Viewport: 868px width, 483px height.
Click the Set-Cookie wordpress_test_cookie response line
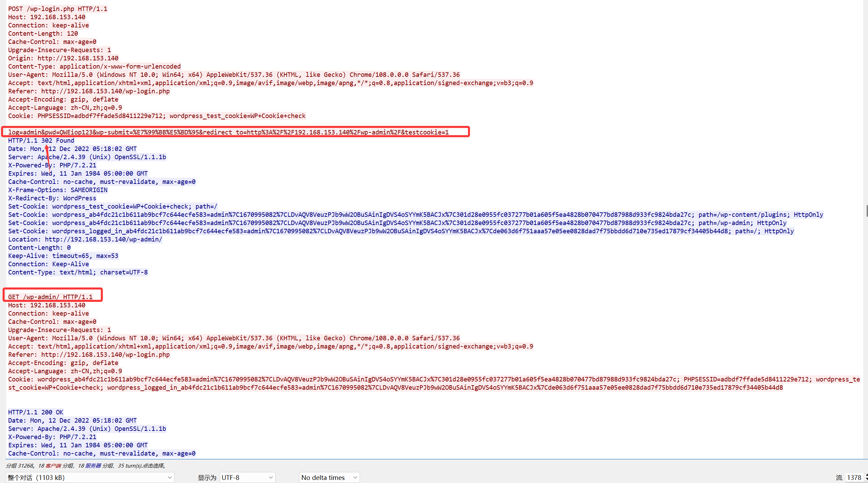click(x=112, y=207)
